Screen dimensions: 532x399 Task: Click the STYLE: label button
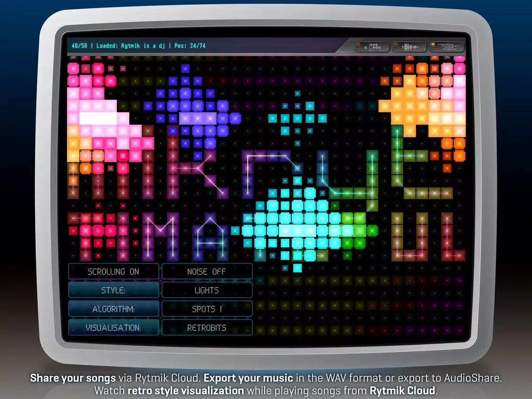[x=114, y=290]
